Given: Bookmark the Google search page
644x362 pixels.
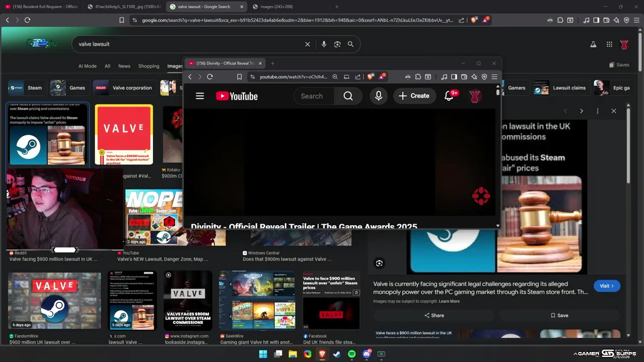Looking at the screenshot, I should point(122,20).
